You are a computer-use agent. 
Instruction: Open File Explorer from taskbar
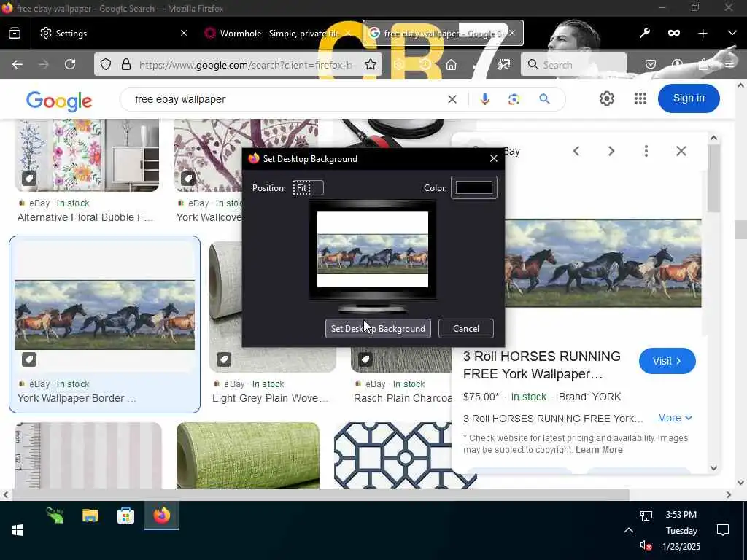[x=90, y=516]
